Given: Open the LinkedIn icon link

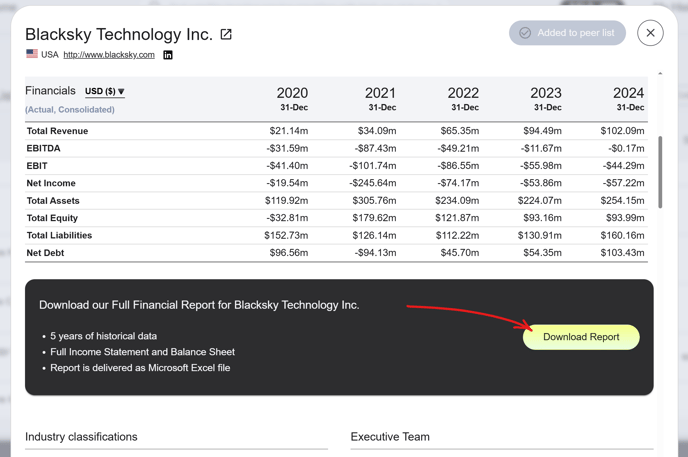Looking at the screenshot, I should [x=168, y=55].
